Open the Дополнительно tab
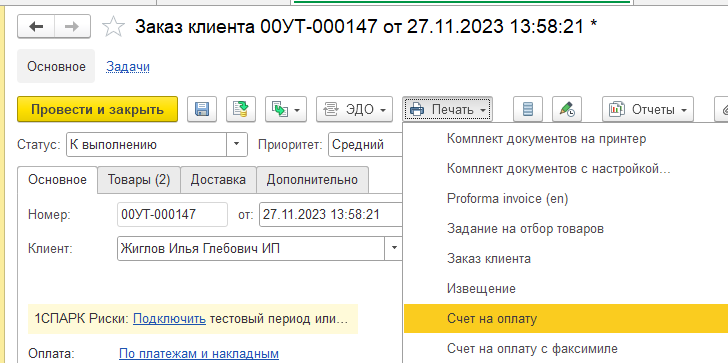This screenshot has height=363, width=728. click(x=312, y=180)
